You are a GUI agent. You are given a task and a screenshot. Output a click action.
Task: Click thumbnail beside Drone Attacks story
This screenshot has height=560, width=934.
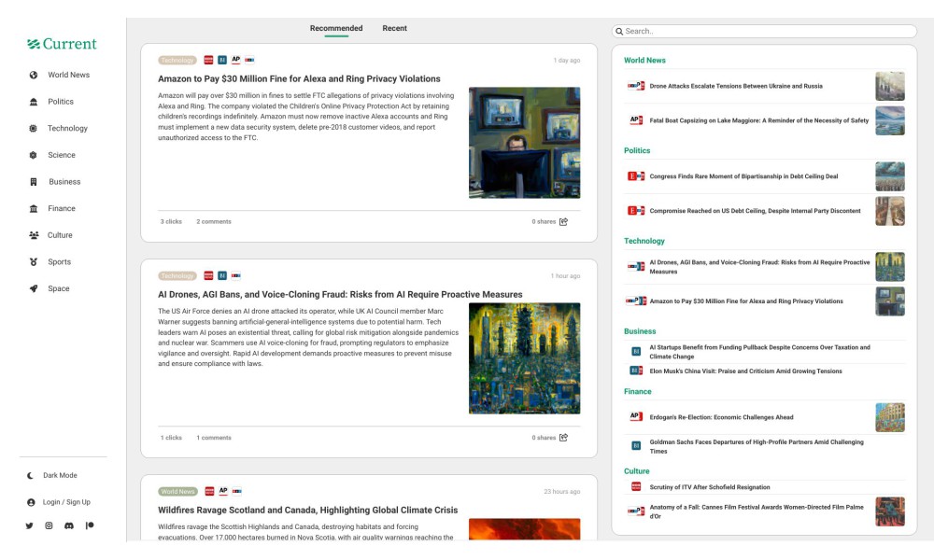point(890,86)
